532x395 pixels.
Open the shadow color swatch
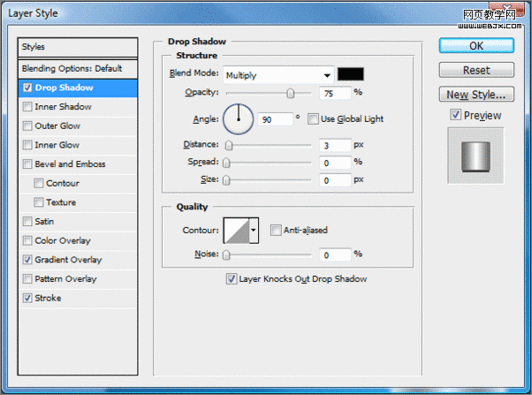pyautogui.click(x=350, y=74)
